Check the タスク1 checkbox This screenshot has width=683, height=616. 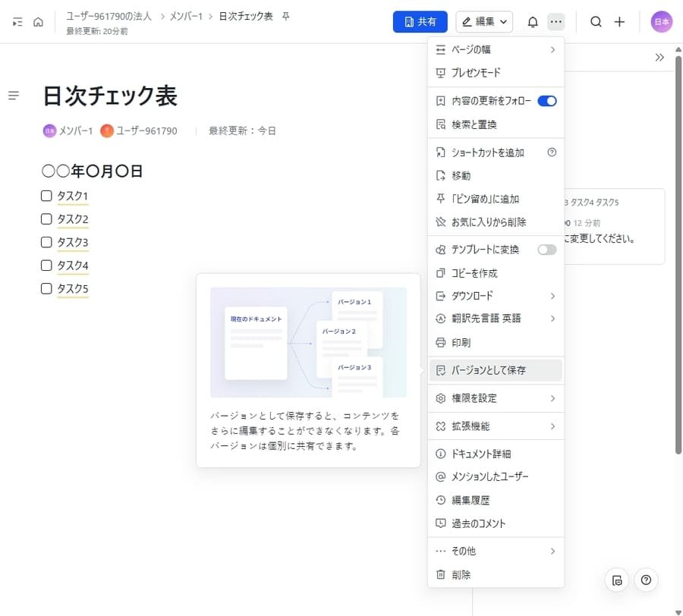click(x=46, y=196)
